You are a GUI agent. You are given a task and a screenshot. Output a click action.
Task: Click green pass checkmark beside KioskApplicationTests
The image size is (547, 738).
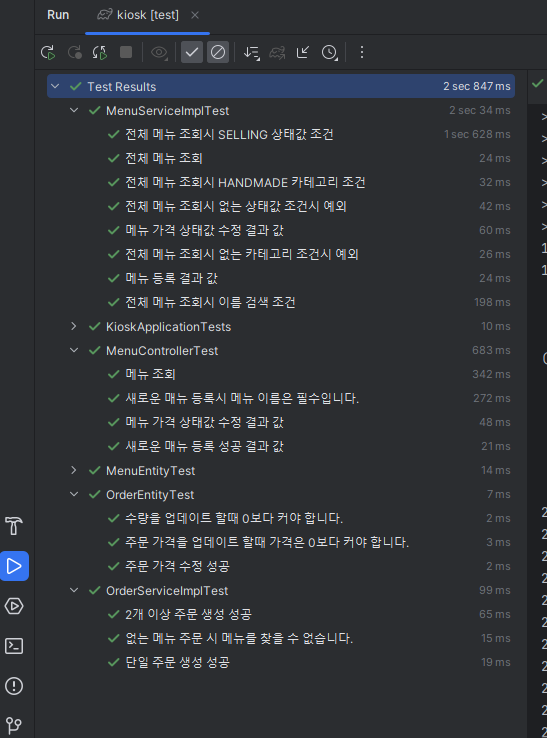pos(95,326)
